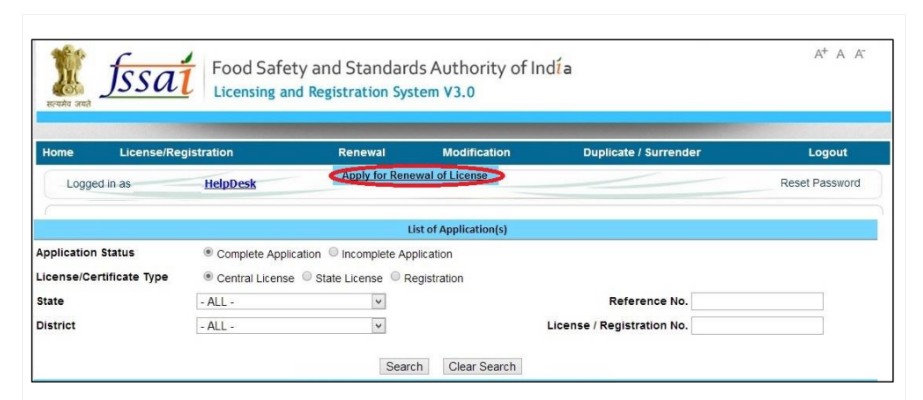Expand the District dropdown
This screenshot has width=923, height=400.
291,325
